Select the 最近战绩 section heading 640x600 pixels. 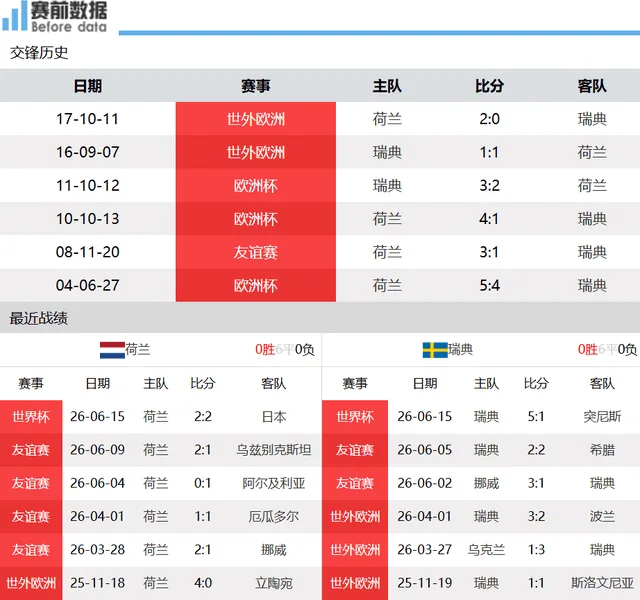pos(38,318)
